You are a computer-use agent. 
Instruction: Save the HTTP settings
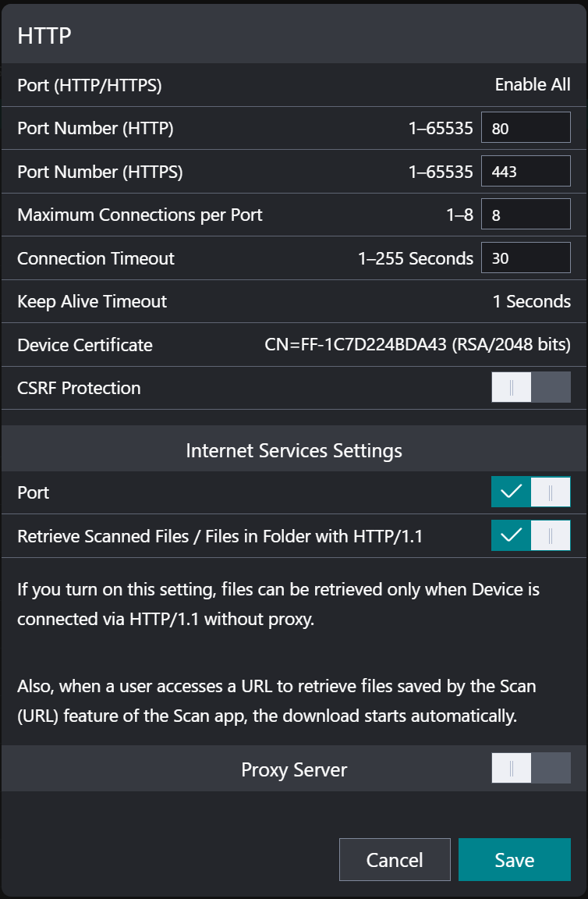click(x=514, y=860)
